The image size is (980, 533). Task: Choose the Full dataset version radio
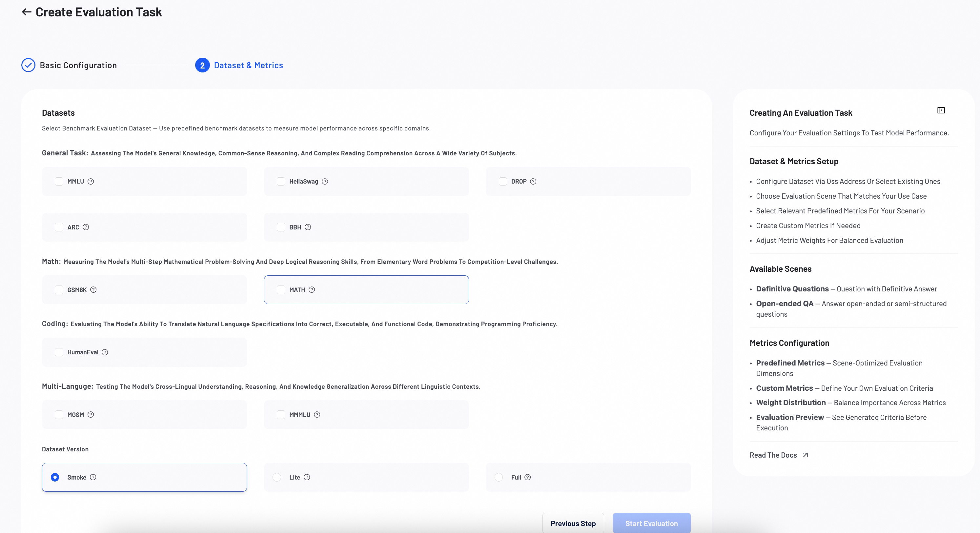tap(499, 477)
